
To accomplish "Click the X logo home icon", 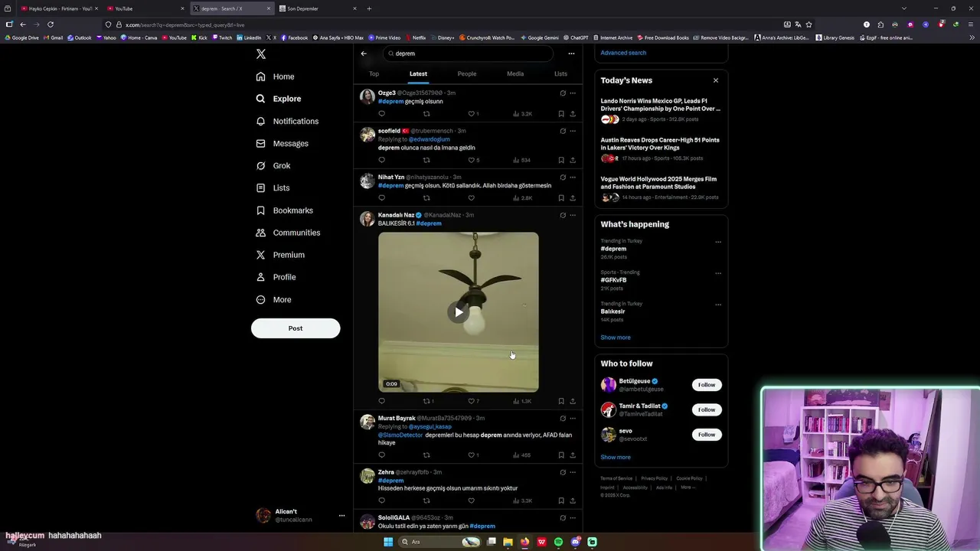I will click(x=261, y=54).
